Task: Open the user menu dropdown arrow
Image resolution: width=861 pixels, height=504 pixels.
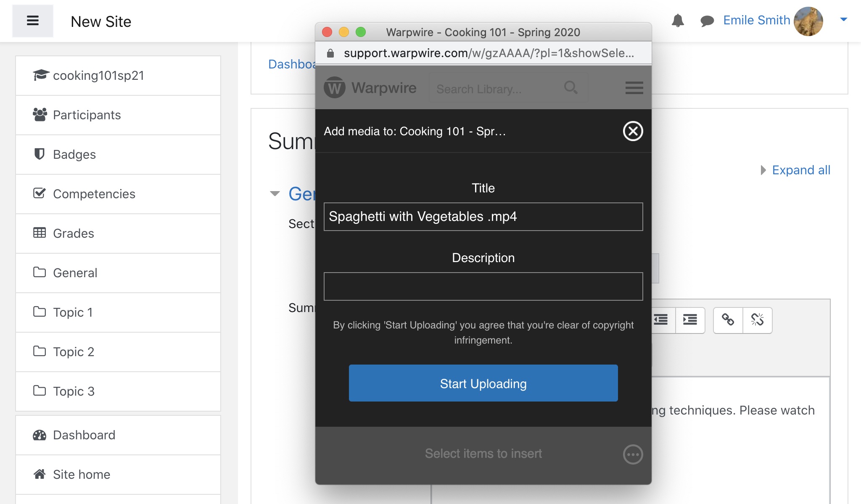Action: 843,19
